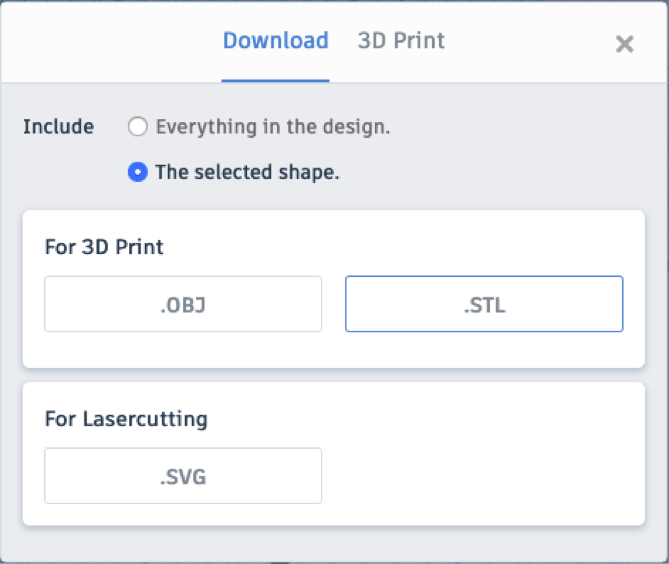Download the .STL file format
669x564 pixels.
point(484,304)
